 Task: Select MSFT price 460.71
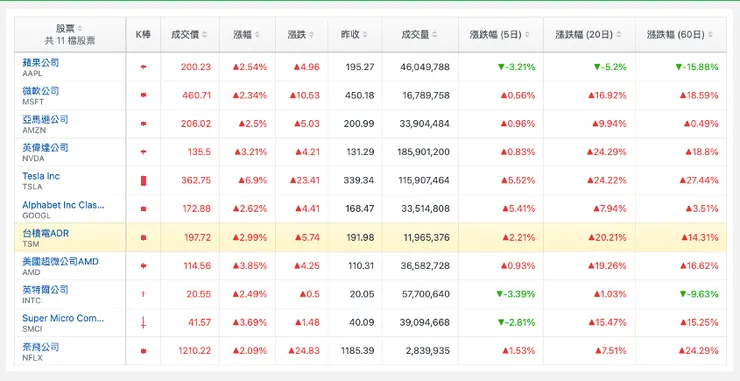click(196, 95)
